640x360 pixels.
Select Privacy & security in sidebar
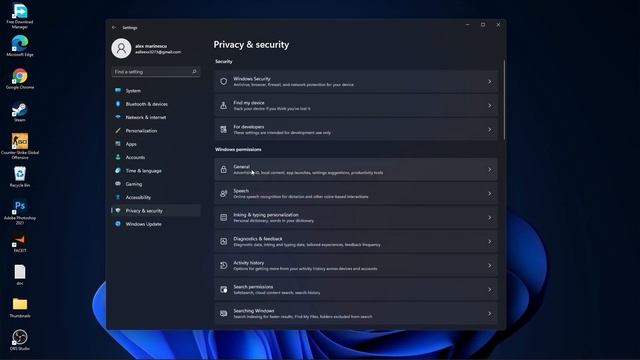[156, 211]
